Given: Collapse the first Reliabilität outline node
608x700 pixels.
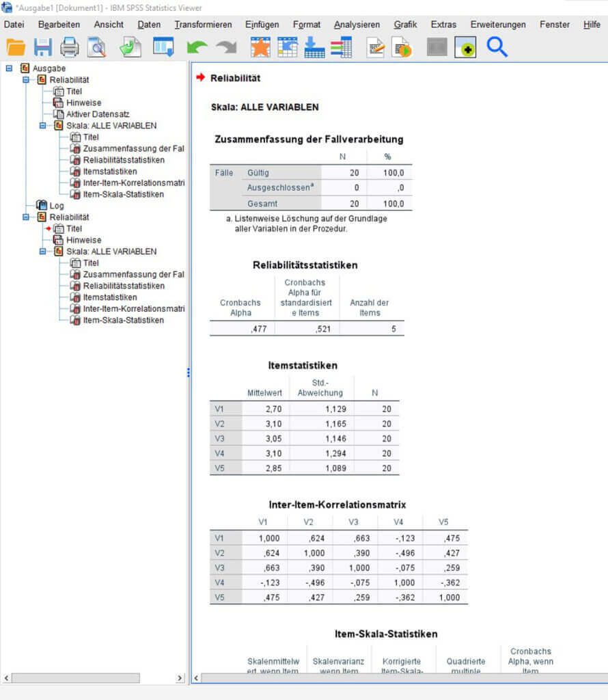Looking at the screenshot, I should (26, 80).
